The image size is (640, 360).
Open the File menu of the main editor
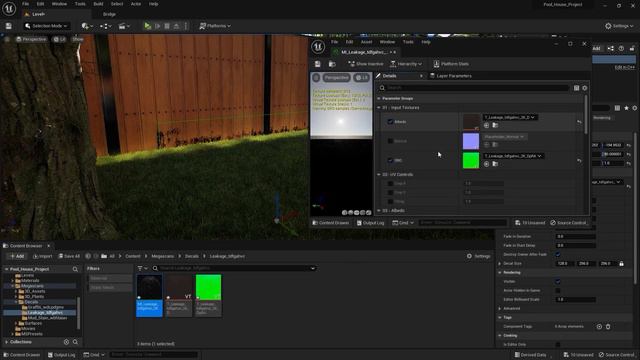(x=25, y=4)
